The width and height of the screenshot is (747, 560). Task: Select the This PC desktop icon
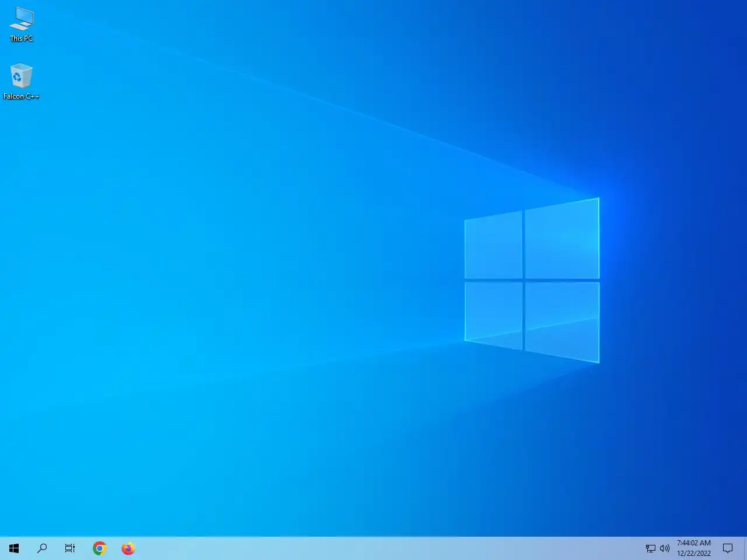click(x=21, y=24)
